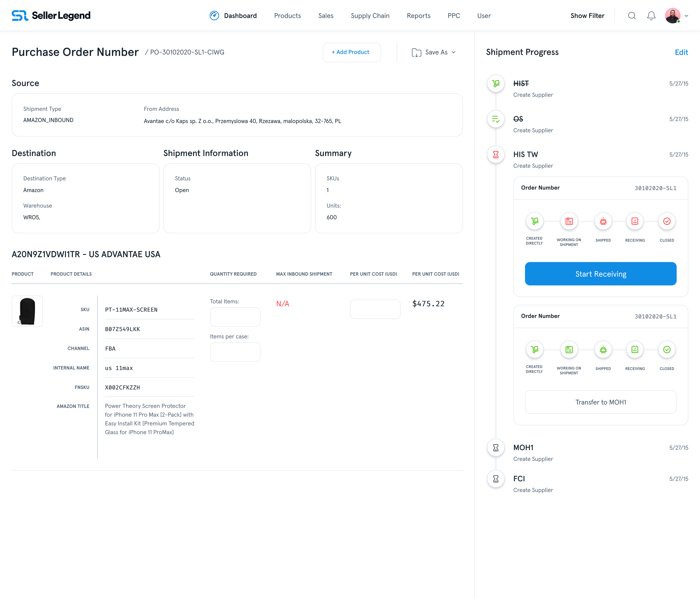Image resolution: width=700 pixels, height=598 pixels.
Task: Click the OS checklist step icon
Action: pos(496,119)
